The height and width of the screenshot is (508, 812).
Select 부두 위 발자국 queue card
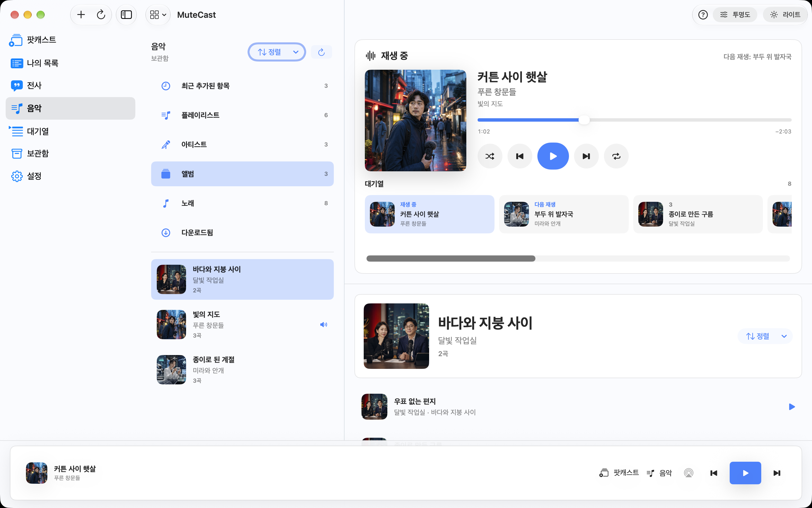(564, 214)
